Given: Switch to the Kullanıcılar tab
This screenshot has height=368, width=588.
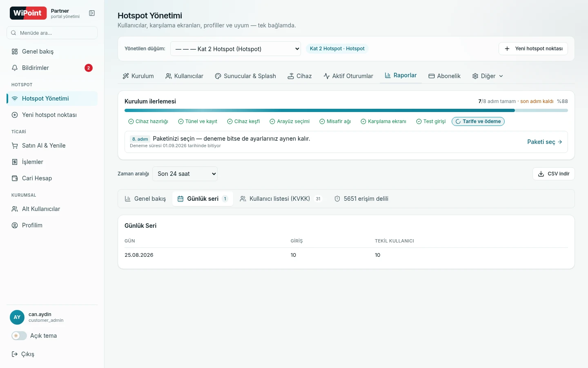Looking at the screenshot, I should pos(184,76).
